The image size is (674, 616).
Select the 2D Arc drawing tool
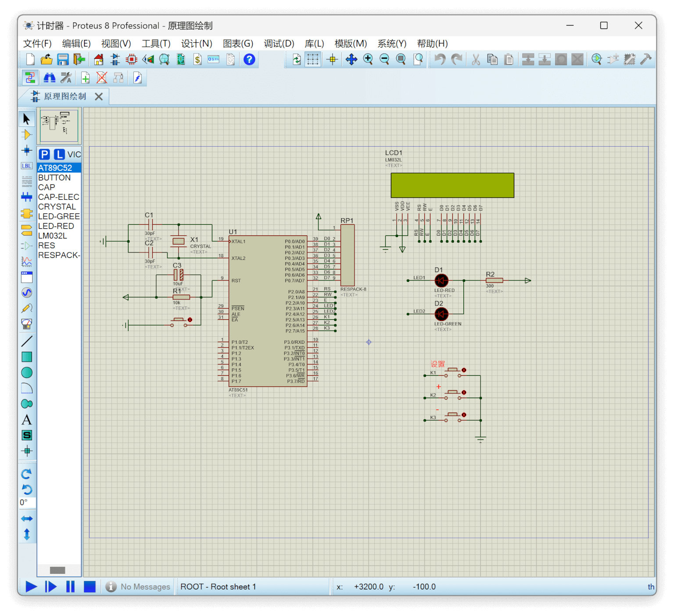[x=27, y=389]
